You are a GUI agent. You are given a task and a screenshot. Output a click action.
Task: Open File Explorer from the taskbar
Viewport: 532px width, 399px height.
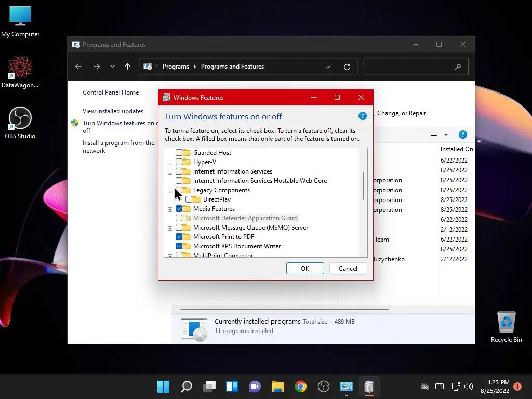click(x=277, y=387)
